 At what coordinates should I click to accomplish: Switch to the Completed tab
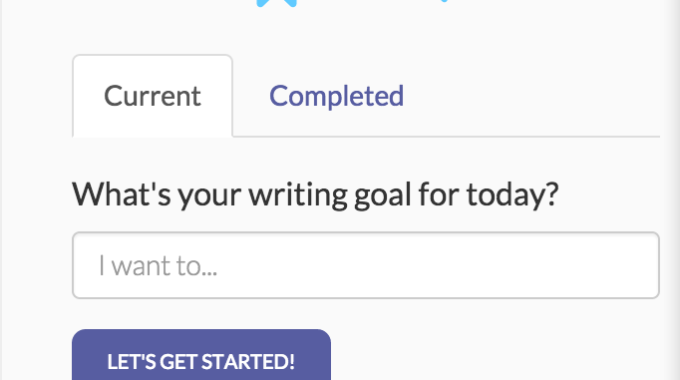[x=336, y=96]
